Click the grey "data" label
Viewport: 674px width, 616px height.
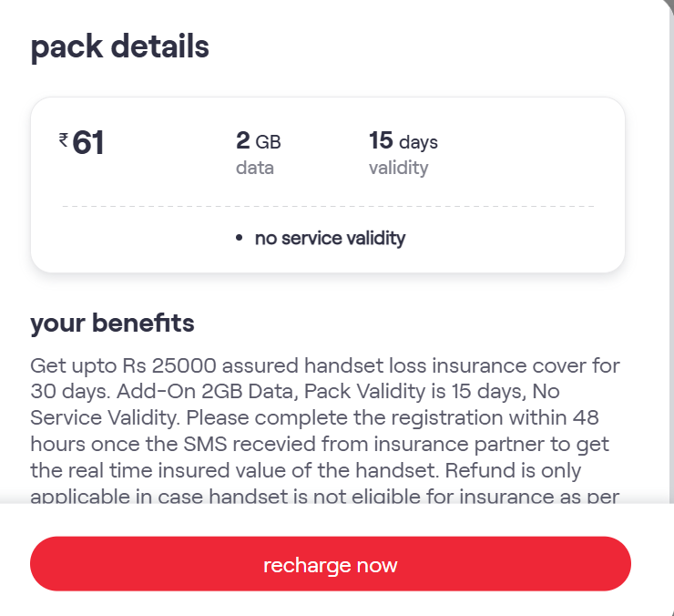(255, 168)
